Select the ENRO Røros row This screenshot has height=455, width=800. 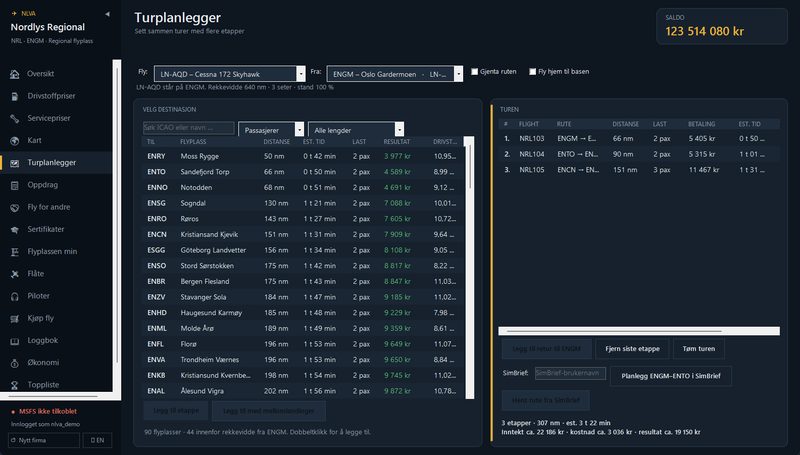coord(302,219)
